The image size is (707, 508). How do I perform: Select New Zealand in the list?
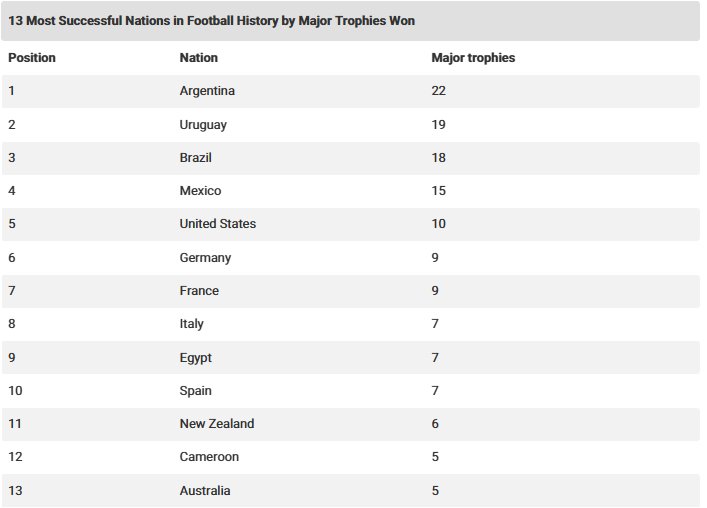coord(216,424)
